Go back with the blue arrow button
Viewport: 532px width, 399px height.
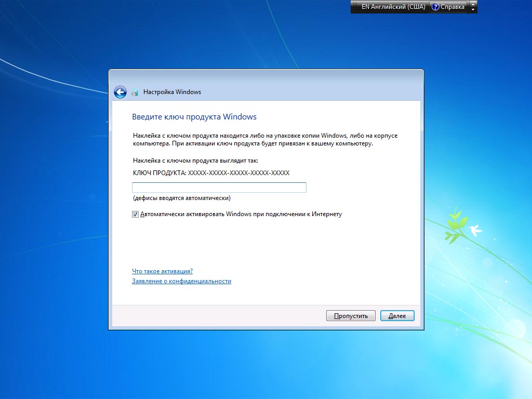pos(120,92)
